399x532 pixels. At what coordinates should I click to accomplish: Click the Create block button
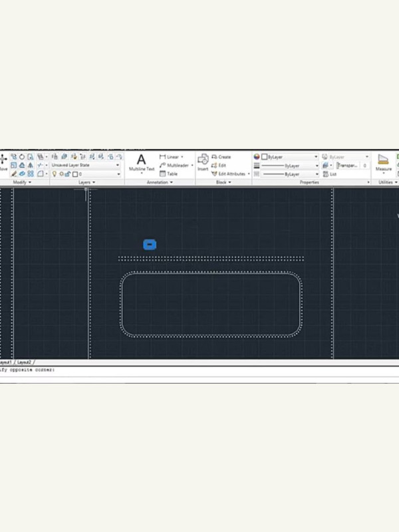click(x=221, y=157)
